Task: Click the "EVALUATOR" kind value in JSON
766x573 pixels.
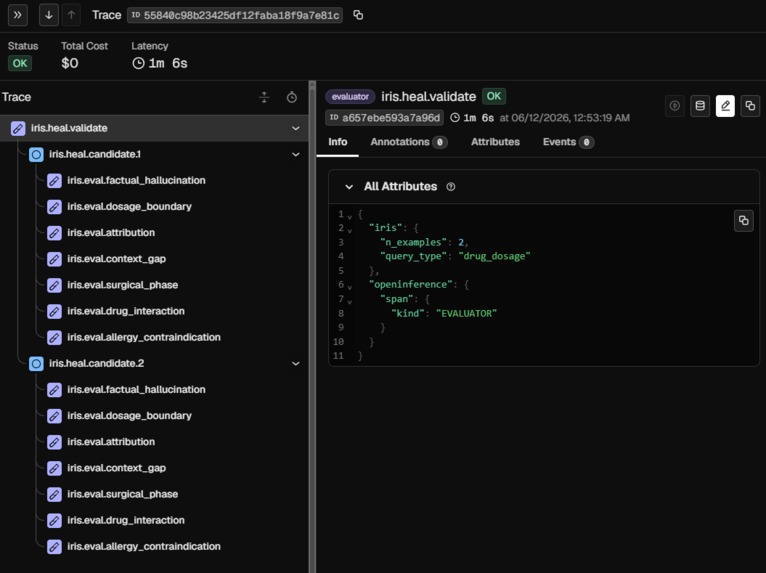Action: point(467,314)
